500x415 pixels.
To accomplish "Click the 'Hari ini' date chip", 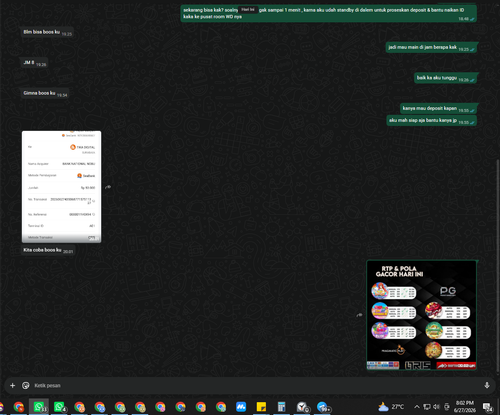I will pos(248,10).
